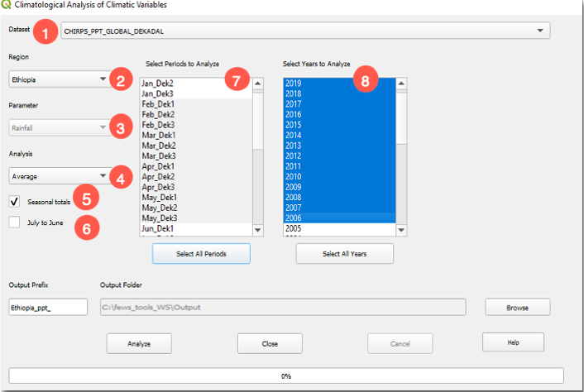Viewport: 584px width, 392px height.
Task: Choose year 2005 in years list
Action: click(294, 227)
